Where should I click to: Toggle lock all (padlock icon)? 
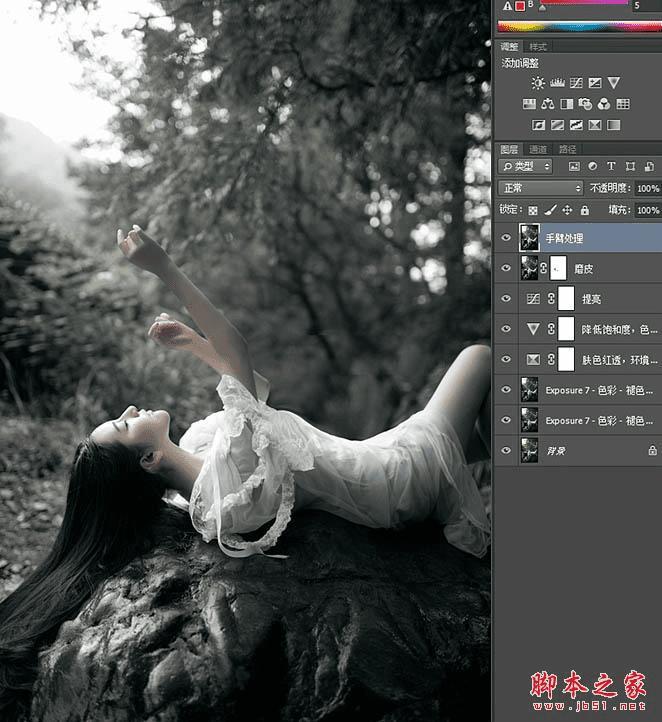click(x=585, y=210)
